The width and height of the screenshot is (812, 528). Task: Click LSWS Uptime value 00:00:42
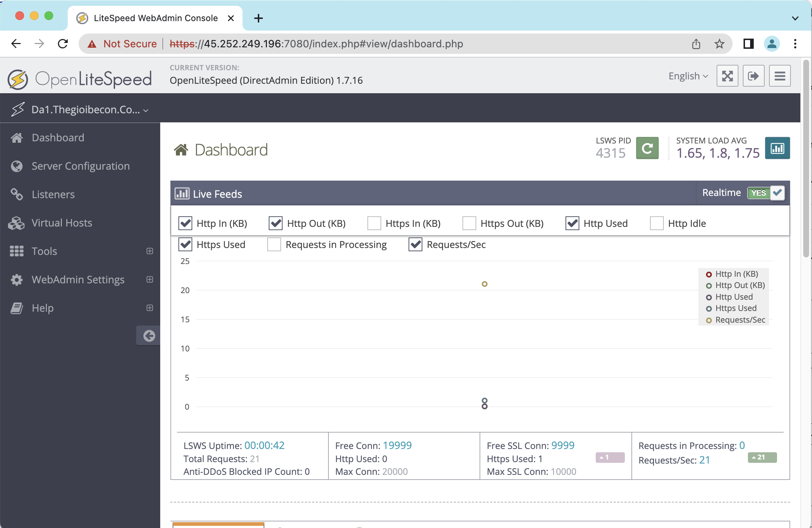264,445
